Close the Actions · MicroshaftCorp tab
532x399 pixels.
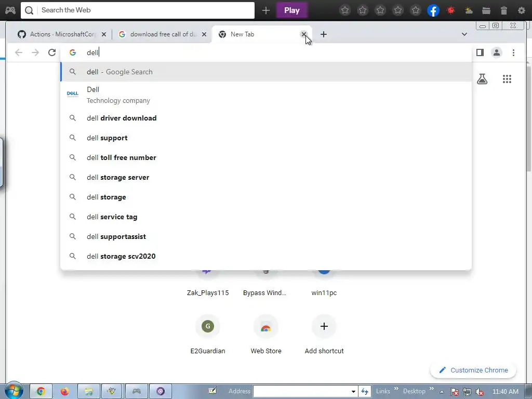click(104, 34)
